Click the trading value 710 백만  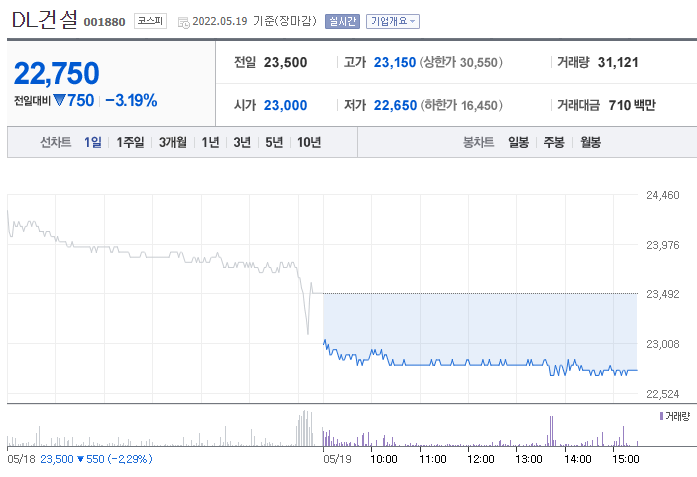tap(632, 105)
